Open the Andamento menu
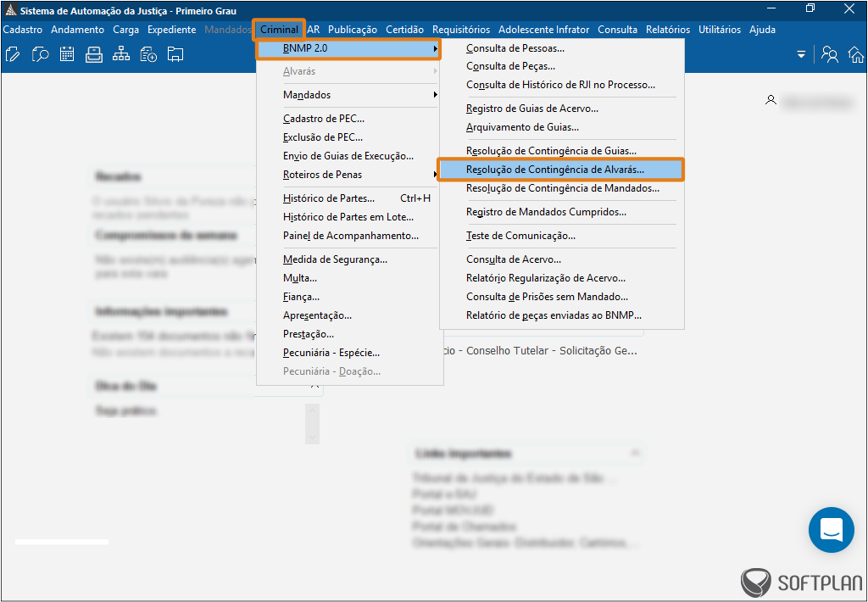The width and height of the screenshot is (868, 602). [77, 30]
